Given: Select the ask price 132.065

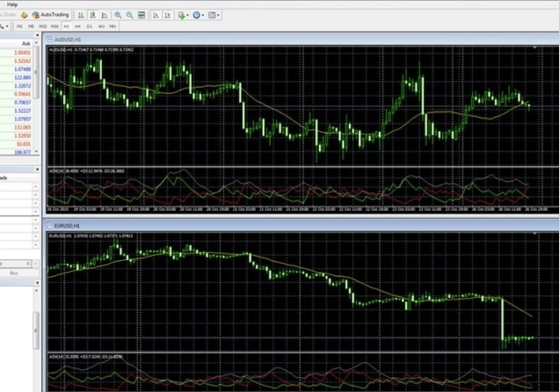Looking at the screenshot, I should point(23,127).
